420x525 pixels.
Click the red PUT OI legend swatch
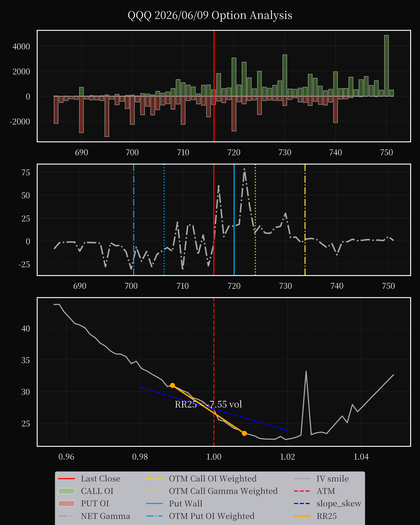(66, 504)
